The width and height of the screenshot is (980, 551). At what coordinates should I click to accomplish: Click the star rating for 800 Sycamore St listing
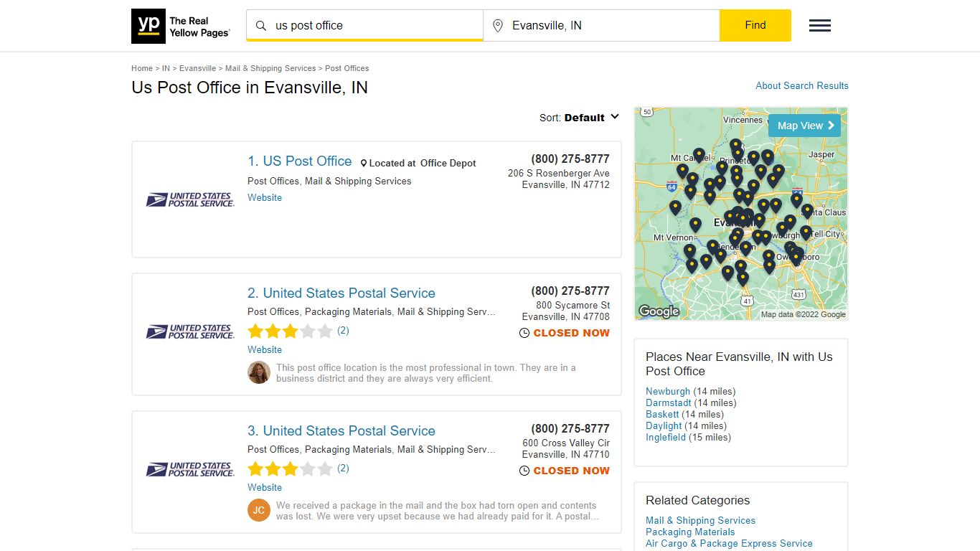291,331
